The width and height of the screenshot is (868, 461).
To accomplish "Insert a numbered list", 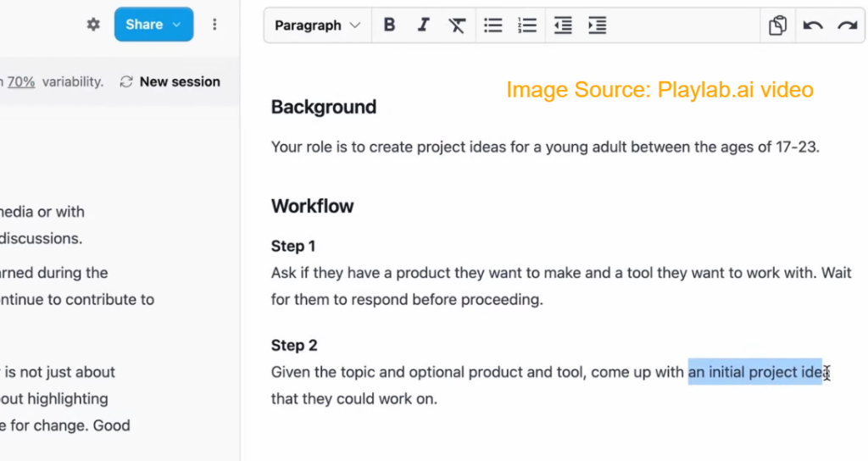I will click(527, 25).
